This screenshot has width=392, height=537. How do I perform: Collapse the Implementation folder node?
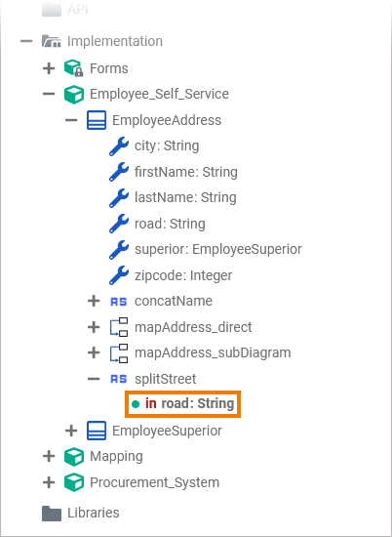(26, 41)
